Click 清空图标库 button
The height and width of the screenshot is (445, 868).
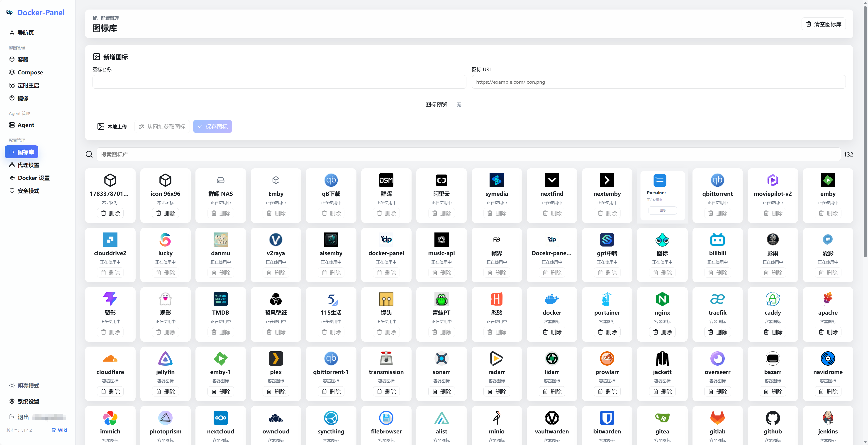pos(824,24)
